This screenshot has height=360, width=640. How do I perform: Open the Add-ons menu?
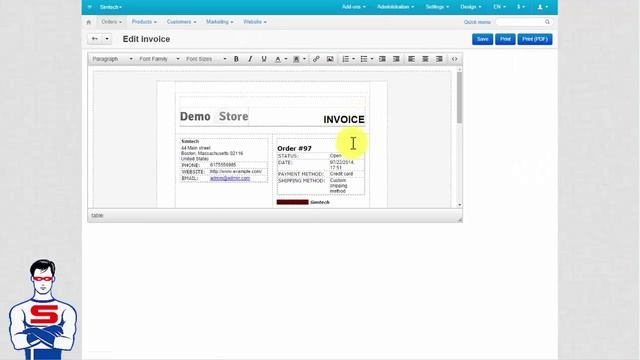click(353, 7)
